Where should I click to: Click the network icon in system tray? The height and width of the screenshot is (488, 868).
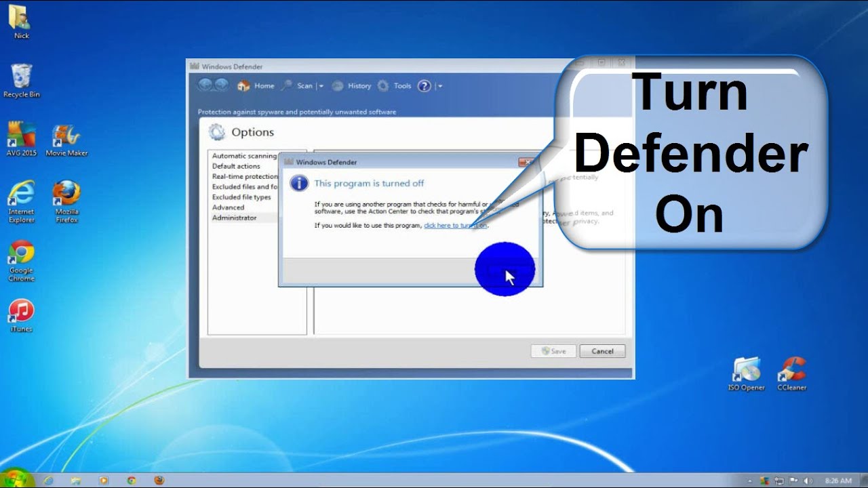781,481
